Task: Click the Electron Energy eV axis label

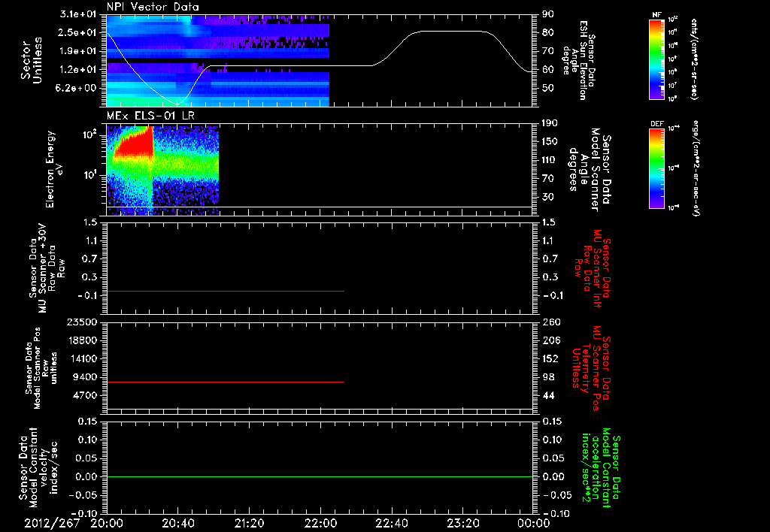Action: click(53, 169)
